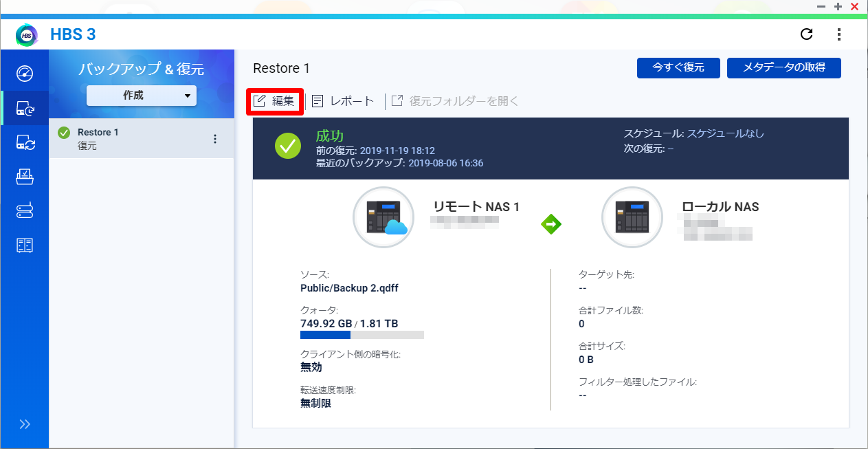The height and width of the screenshot is (449, 868).
Task: Click source path Public/Backup 2.qdff
Action: tap(349, 288)
